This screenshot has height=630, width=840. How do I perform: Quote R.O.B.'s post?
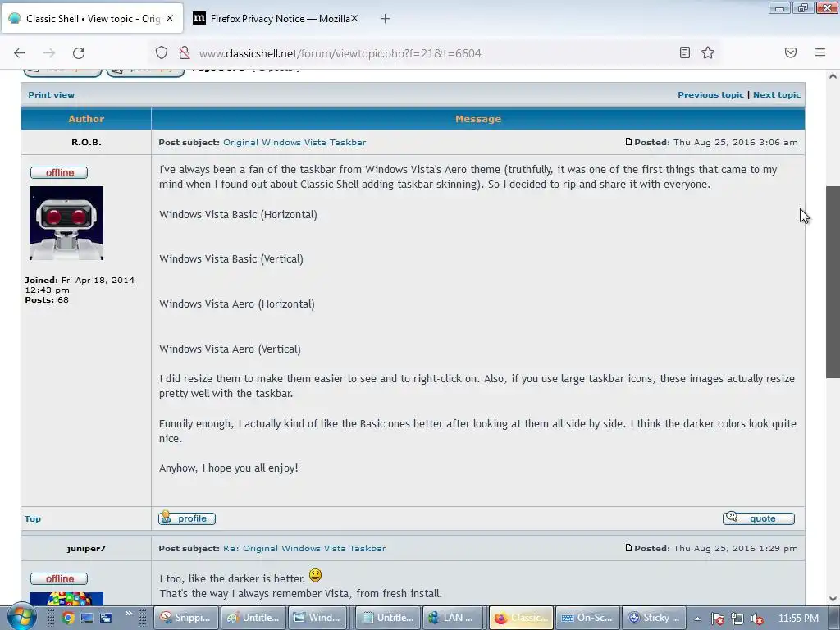[x=759, y=518]
